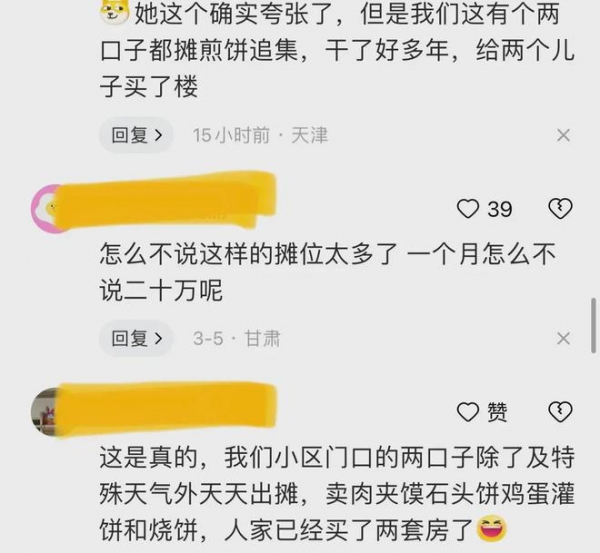Tap the dog emoji avatar at top
Image resolution: width=600 pixels, height=553 pixels.
[114, 12]
